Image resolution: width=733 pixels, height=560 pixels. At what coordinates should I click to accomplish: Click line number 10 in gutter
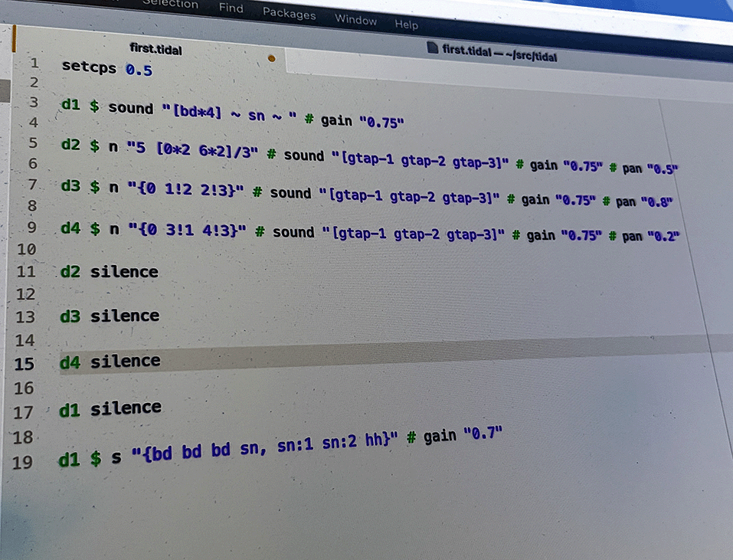[27, 249]
